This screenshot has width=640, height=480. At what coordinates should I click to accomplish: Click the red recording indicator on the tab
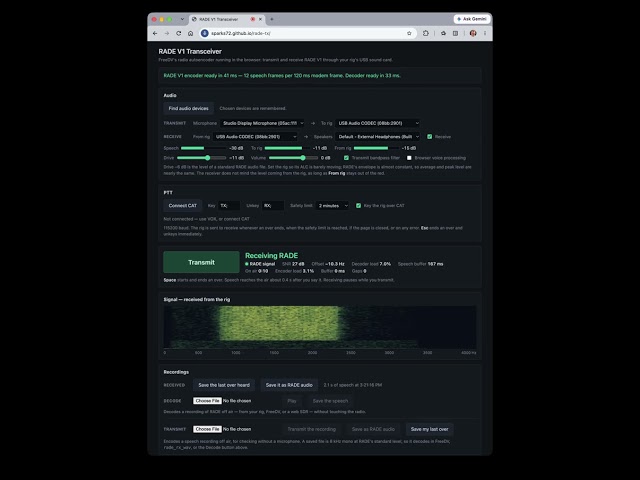pyautogui.click(x=253, y=19)
